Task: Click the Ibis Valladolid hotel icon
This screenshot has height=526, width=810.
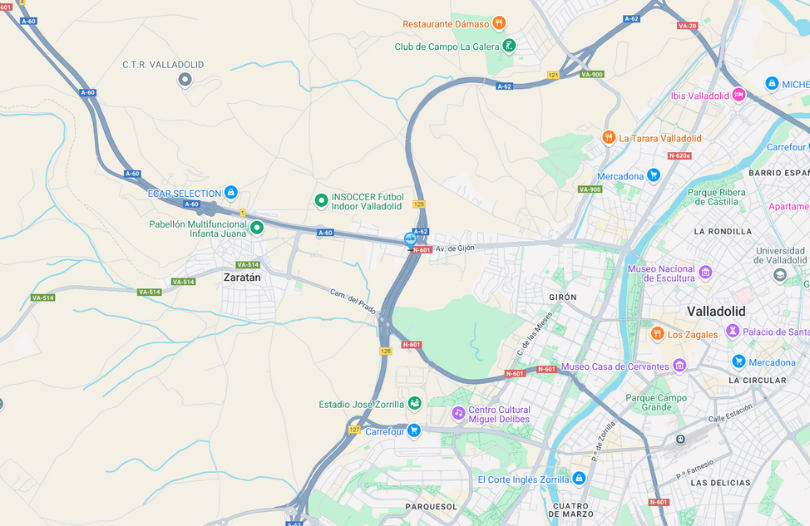Action: (739, 95)
